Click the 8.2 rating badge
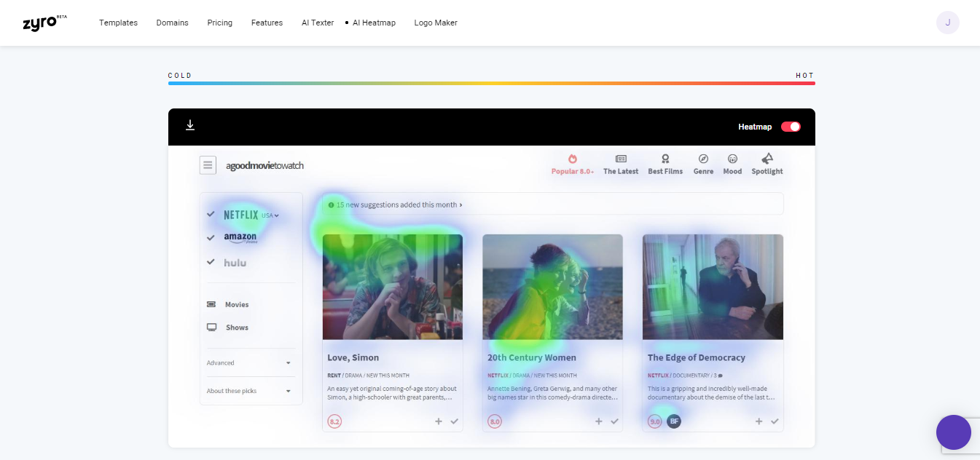Image resolution: width=980 pixels, height=460 pixels. 335,421
